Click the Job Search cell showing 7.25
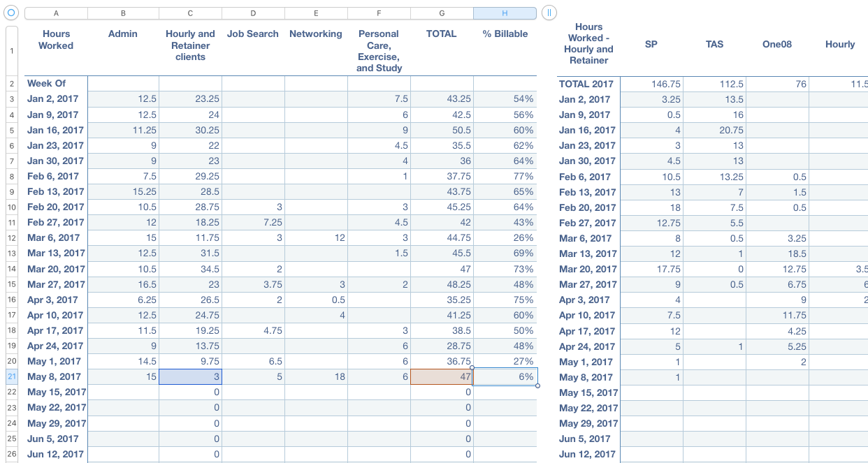868x463 pixels. [253, 222]
